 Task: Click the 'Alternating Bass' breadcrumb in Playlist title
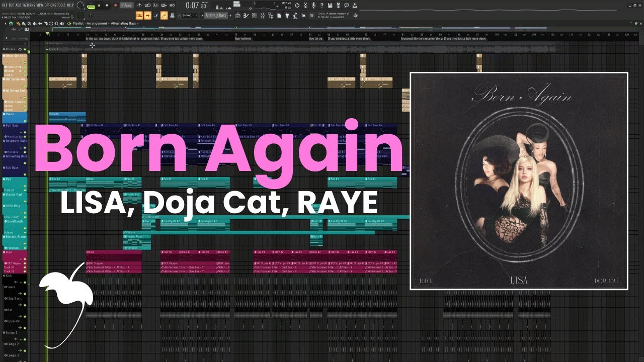(123, 23)
